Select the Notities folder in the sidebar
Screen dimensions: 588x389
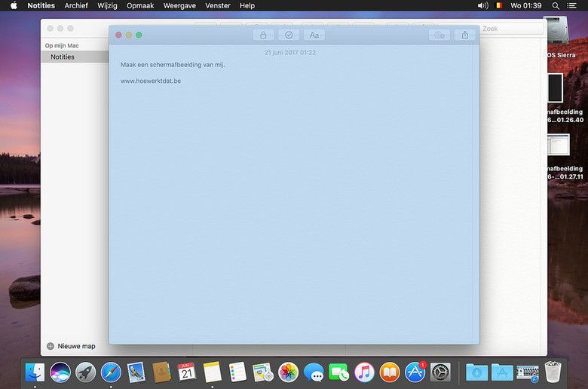(75, 57)
